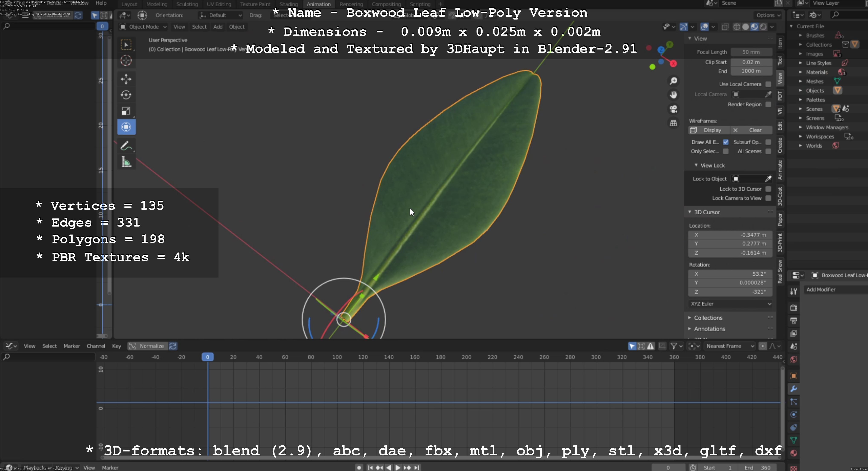Open the viewport Add menu
Screen dimensions: 868x471
click(x=218, y=27)
